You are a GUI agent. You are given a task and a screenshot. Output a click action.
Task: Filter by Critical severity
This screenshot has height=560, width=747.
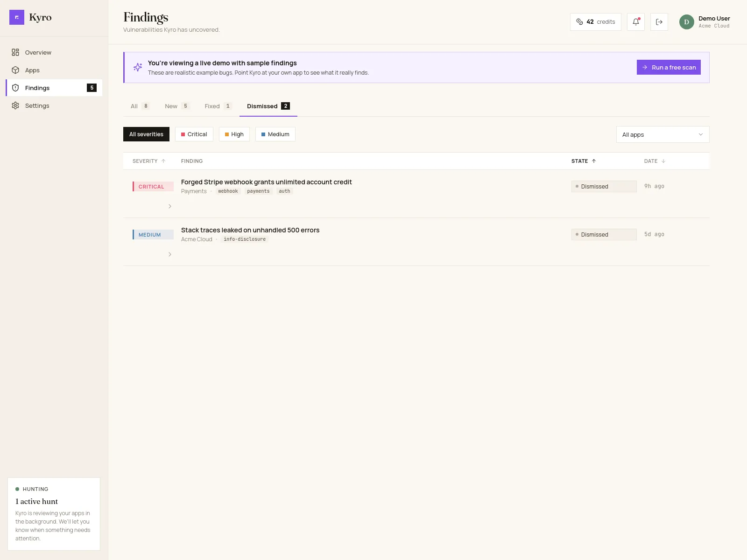click(x=194, y=134)
